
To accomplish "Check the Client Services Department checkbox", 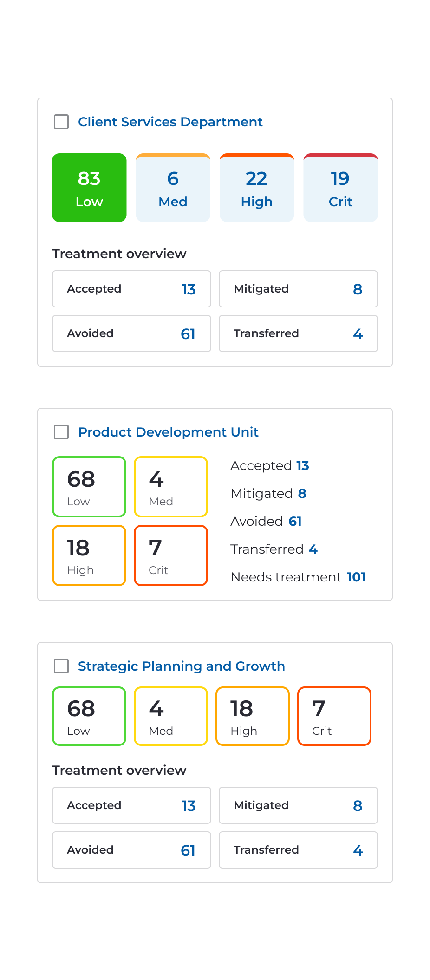I will (61, 122).
